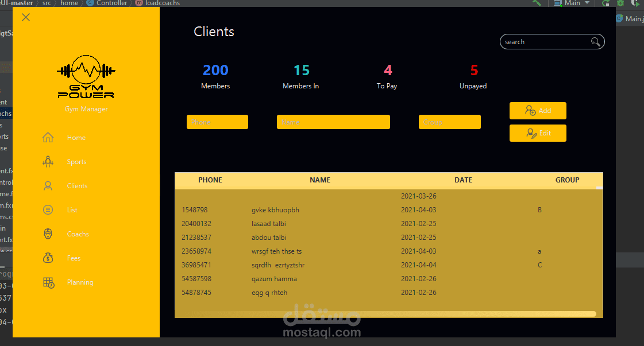Click the Edit client button

(x=538, y=133)
